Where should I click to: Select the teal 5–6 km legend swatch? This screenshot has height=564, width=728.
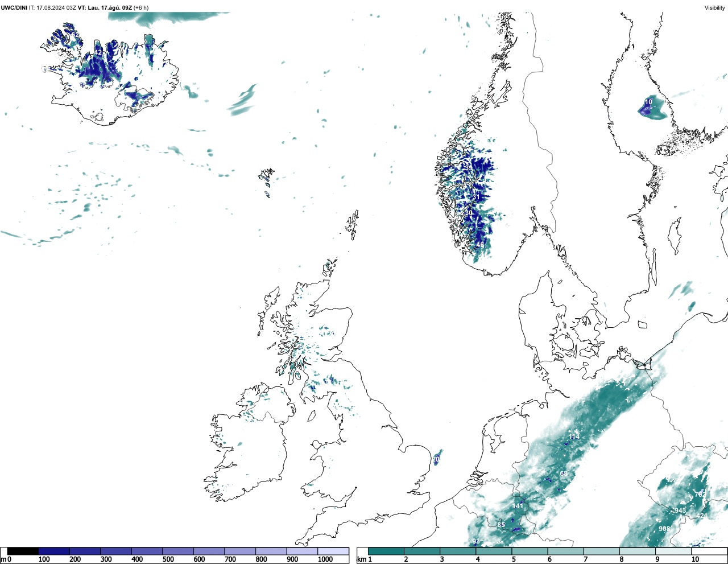coord(530,551)
